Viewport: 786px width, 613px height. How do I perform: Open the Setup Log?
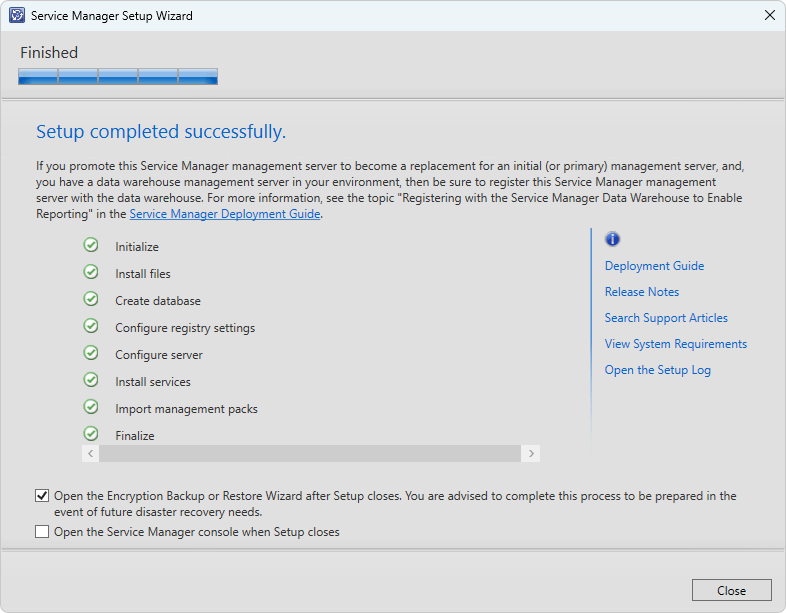657,370
